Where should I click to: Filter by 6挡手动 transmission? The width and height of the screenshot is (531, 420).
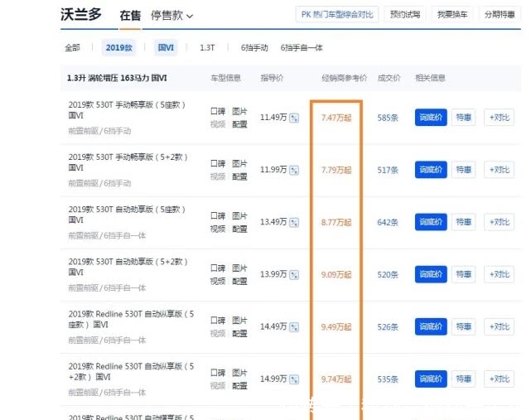coord(254,48)
